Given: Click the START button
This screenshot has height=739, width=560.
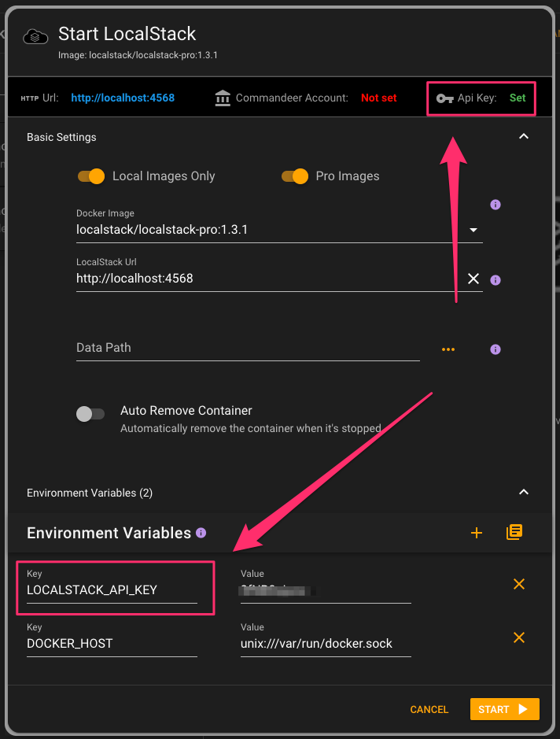Looking at the screenshot, I should [x=504, y=709].
